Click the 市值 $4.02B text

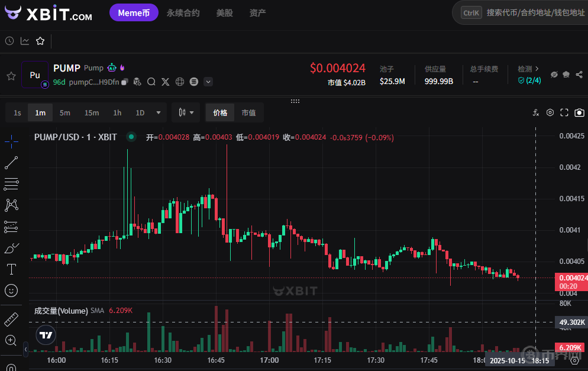(x=347, y=82)
